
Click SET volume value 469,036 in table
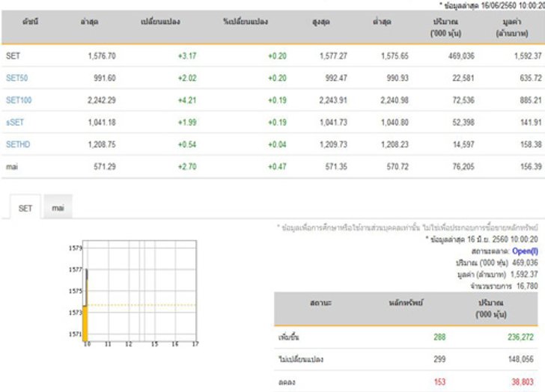tap(461, 55)
